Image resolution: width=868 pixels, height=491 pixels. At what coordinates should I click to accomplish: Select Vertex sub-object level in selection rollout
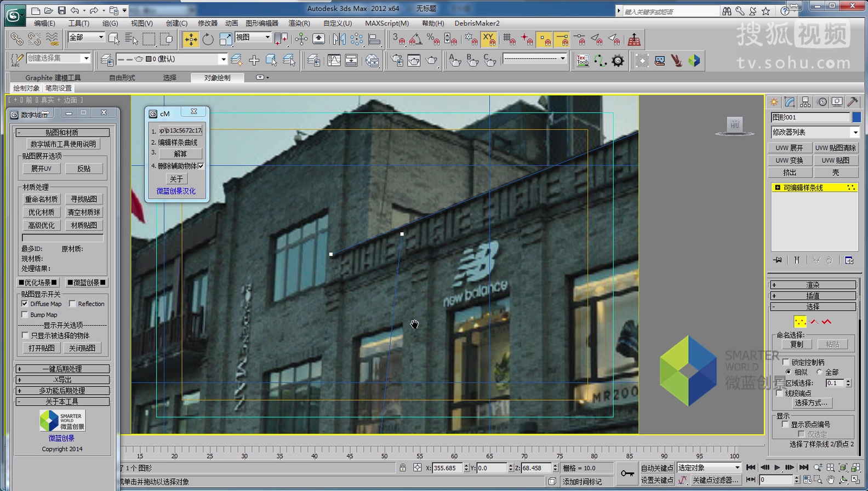(800, 322)
